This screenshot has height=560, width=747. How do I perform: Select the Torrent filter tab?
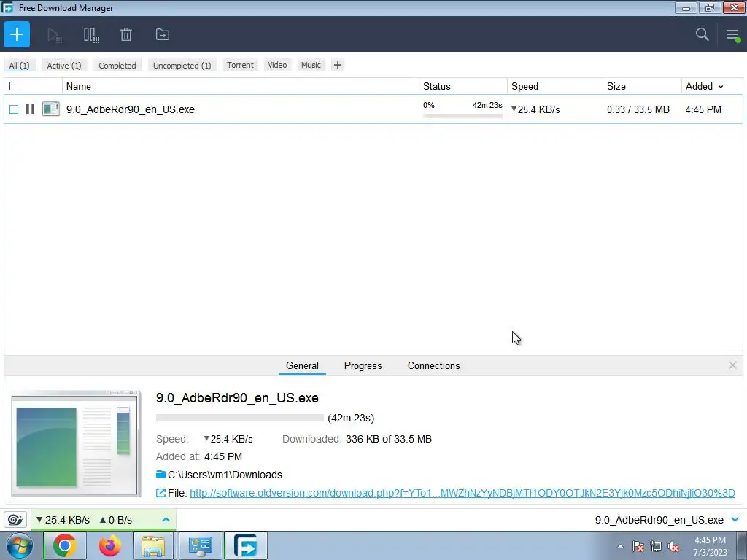click(x=240, y=65)
